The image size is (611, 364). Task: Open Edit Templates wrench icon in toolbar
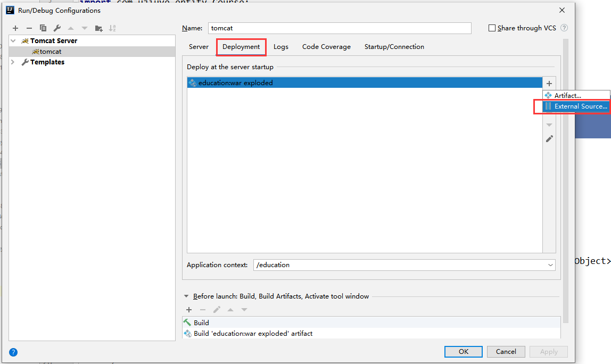(57, 28)
